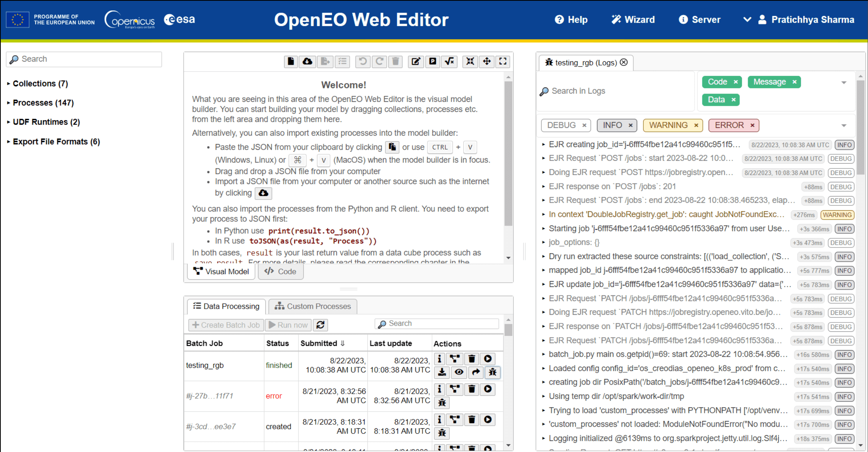868x452 pixels.
Task: Show info for testing_rgb job
Action: [440, 359]
